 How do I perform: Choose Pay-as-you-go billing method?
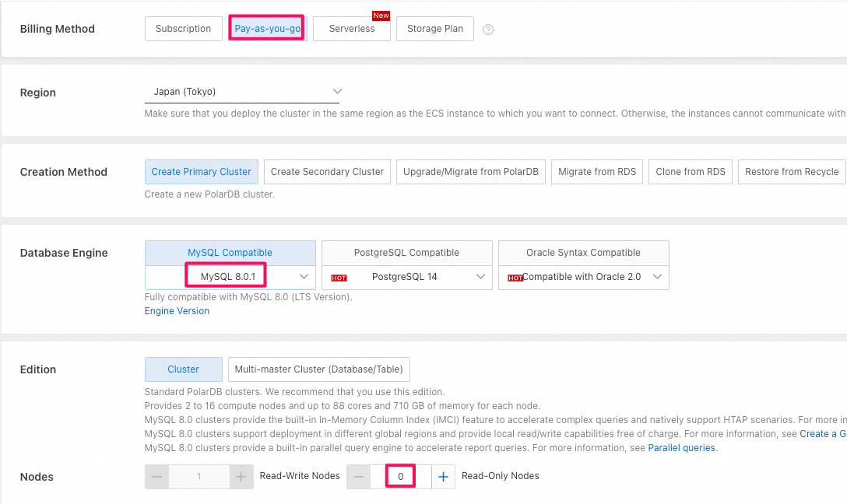tap(267, 29)
